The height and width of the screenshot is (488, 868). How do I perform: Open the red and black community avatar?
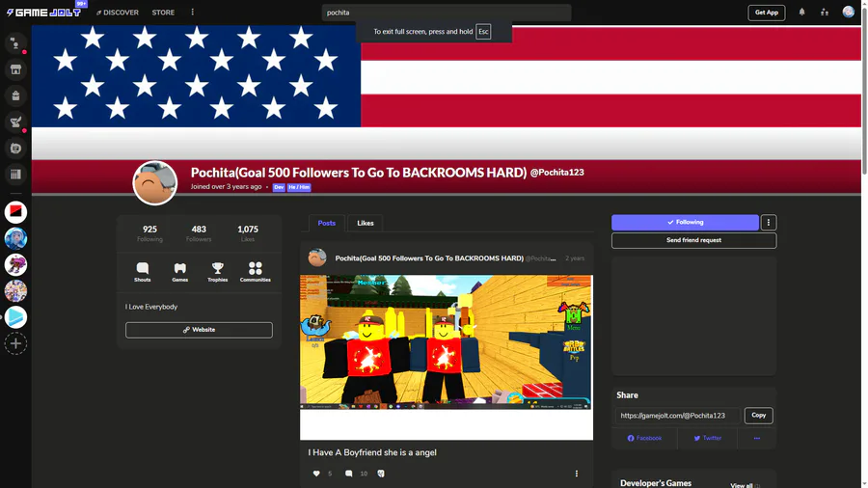pyautogui.click(x=15, y=212)
